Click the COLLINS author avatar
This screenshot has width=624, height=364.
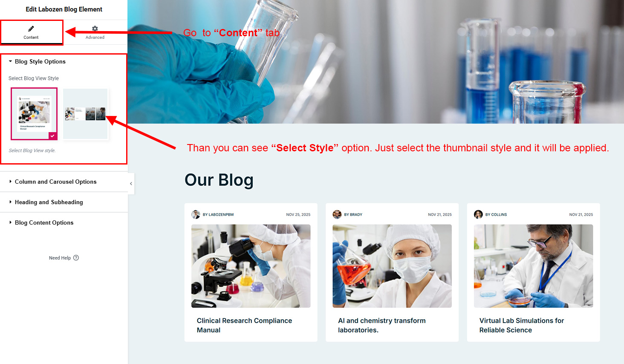click(x=478, y=214)
